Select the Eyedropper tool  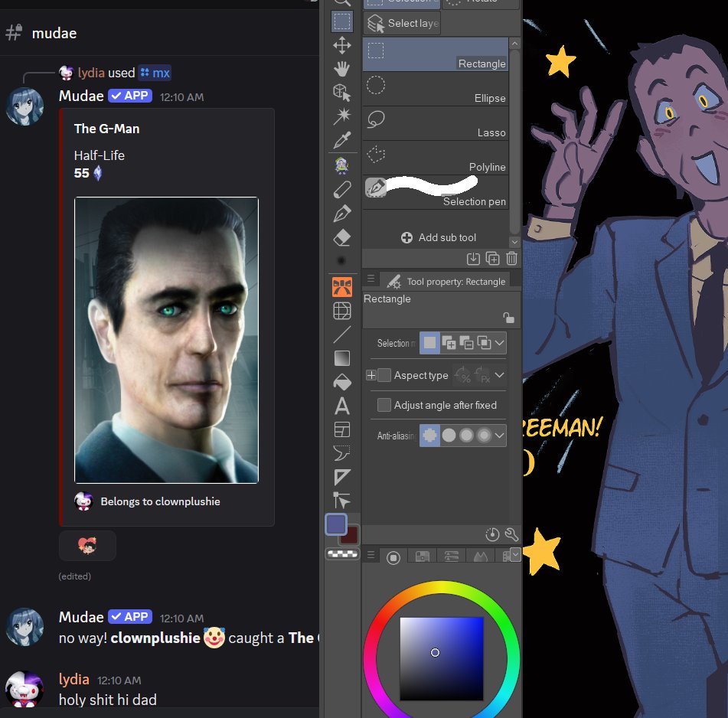(x=342, y=140)
